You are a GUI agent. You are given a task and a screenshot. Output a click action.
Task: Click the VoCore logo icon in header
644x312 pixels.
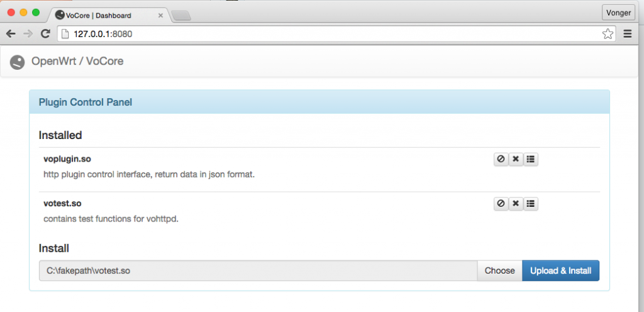(x=17, y=62)
